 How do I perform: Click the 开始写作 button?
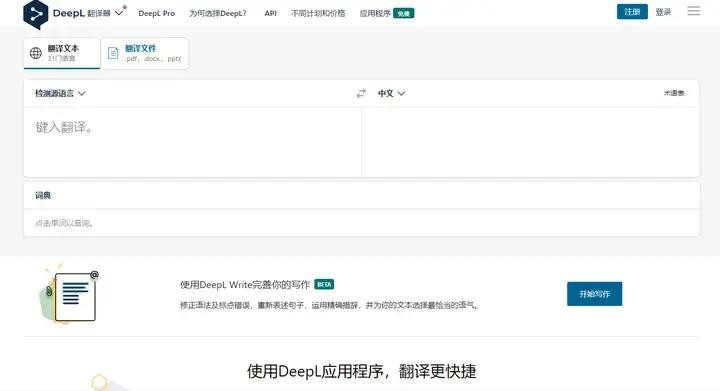[x=595, y=294]
